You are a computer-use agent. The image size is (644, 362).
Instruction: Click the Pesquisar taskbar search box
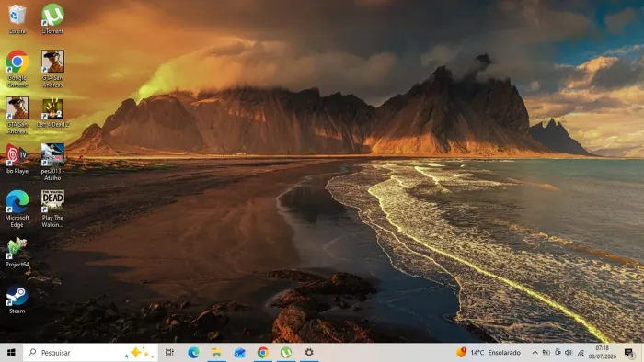[x=90, y=353]
